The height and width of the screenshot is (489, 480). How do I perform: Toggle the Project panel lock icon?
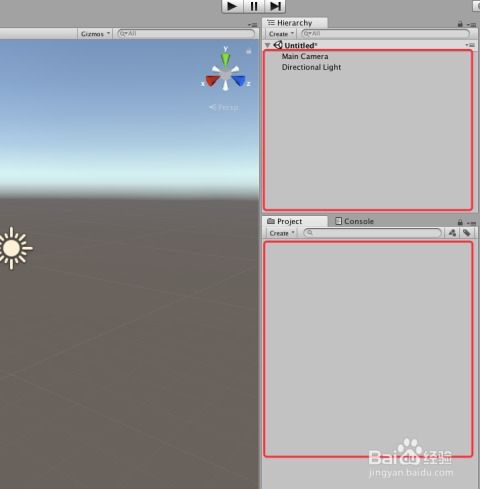460,222
